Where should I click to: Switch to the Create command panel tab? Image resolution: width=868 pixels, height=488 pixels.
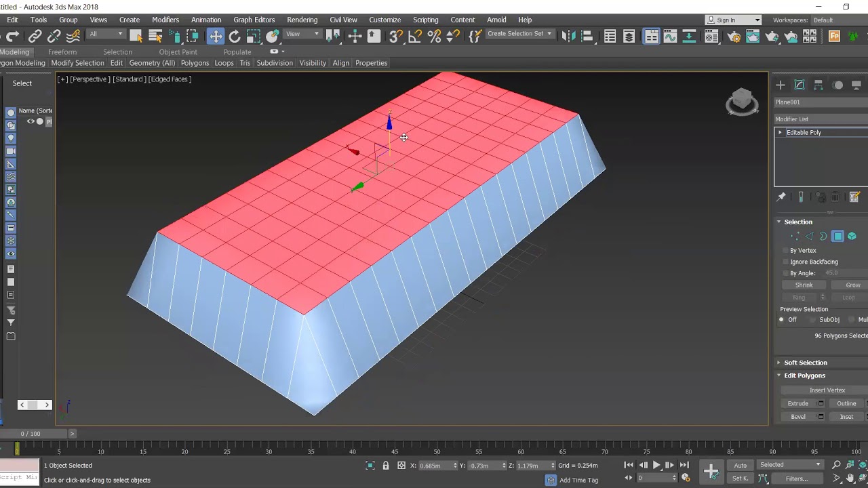(781, 85)
